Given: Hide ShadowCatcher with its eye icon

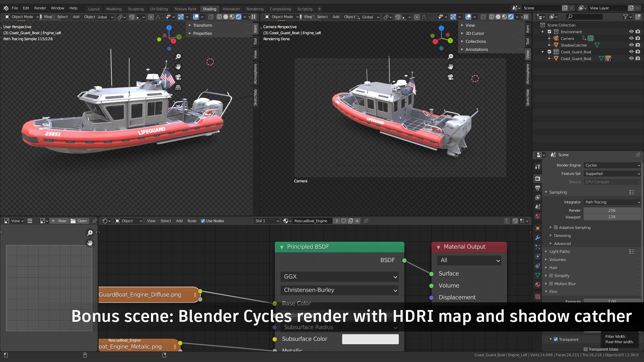Looking at the screenshot, I should 631,45.
